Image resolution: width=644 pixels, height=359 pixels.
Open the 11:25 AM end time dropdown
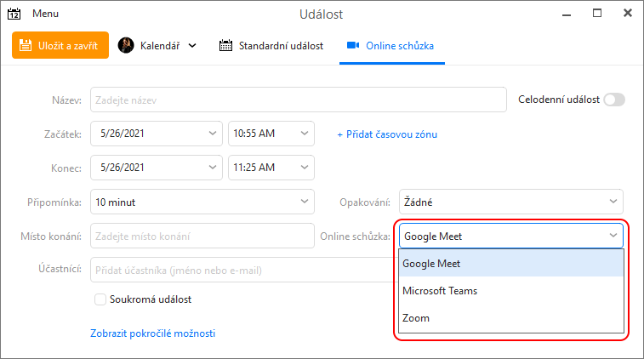pos(271,168)
